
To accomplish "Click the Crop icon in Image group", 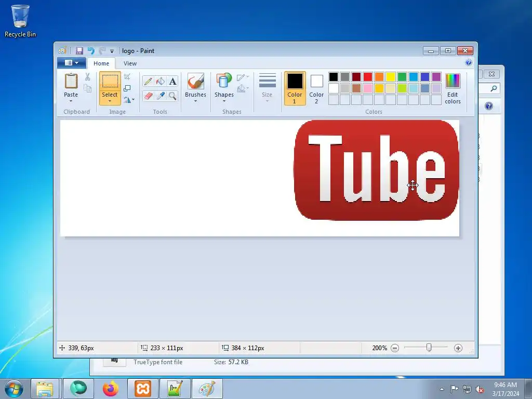I will (127, 77).
